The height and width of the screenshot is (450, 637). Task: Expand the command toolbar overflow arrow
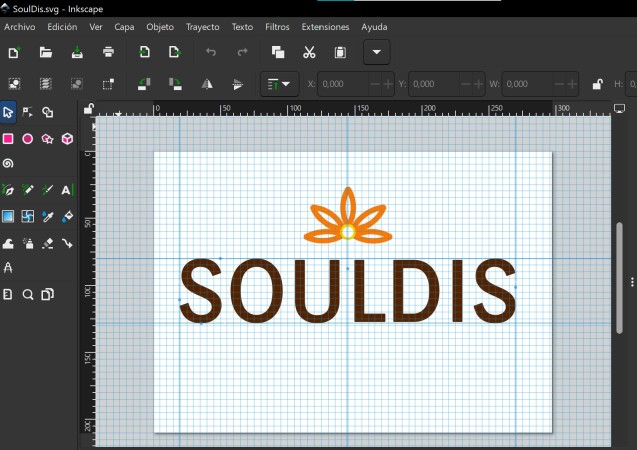click(x=377, y=52)
